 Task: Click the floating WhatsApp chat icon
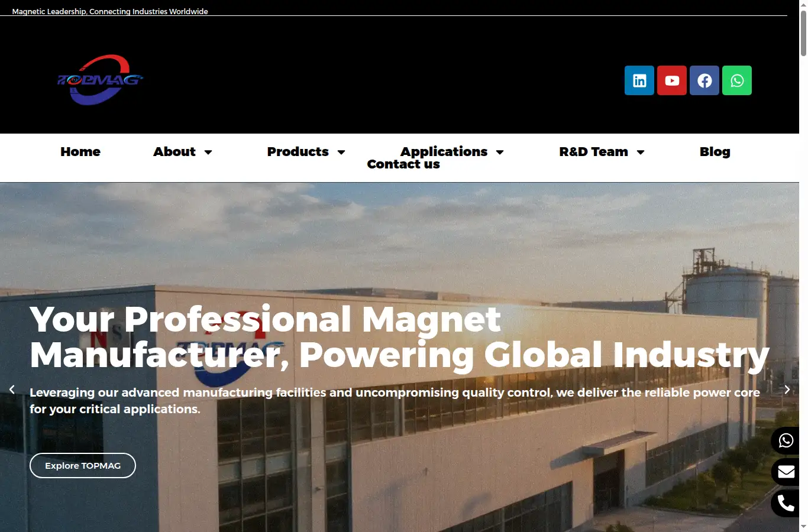point(786,440)
